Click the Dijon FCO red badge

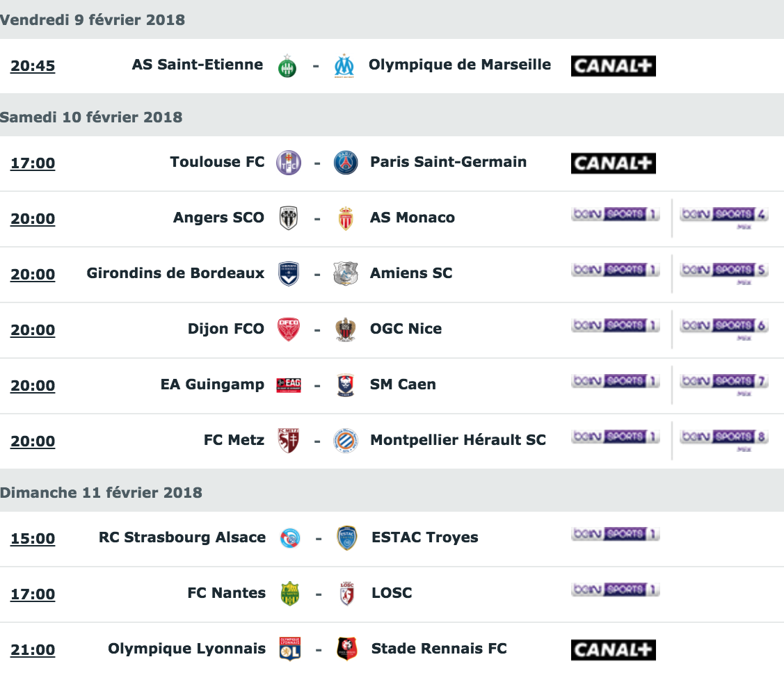(x=289, y=330)
